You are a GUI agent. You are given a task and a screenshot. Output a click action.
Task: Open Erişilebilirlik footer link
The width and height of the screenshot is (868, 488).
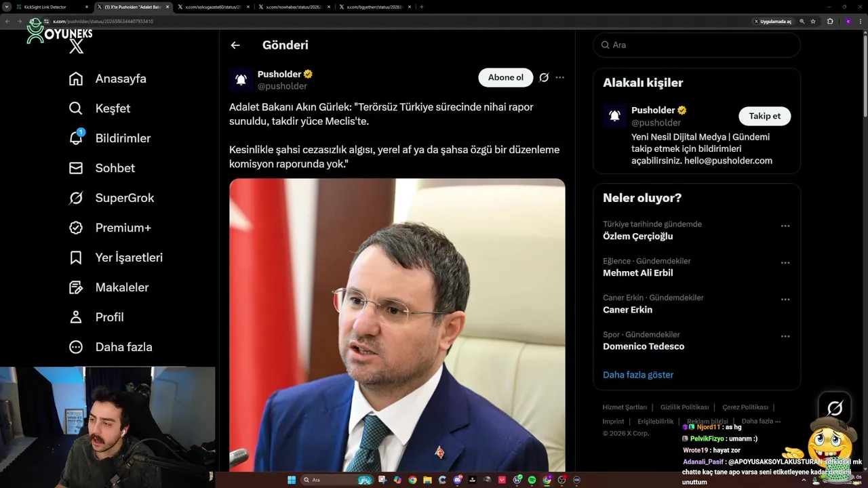click(x=656, y=421)
